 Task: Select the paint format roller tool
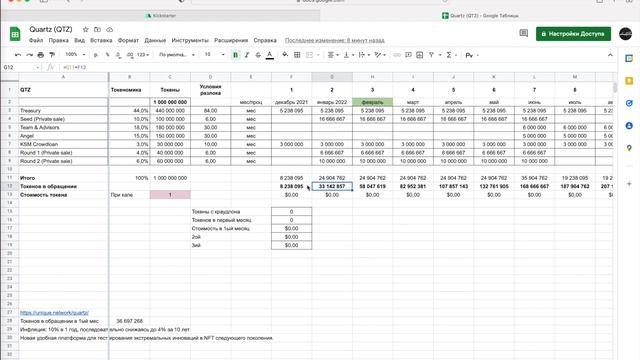[x=52, y=55]
